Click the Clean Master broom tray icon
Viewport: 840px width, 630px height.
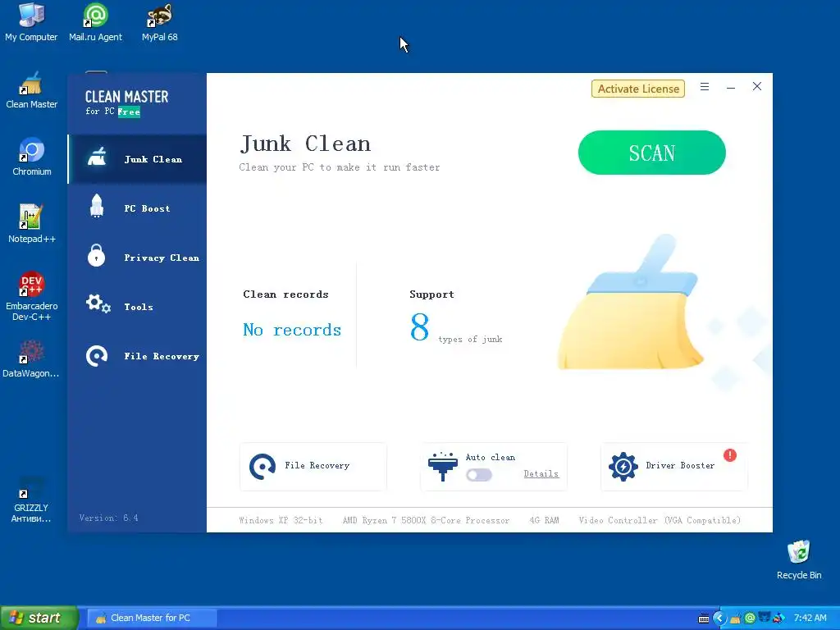(735, 619)
